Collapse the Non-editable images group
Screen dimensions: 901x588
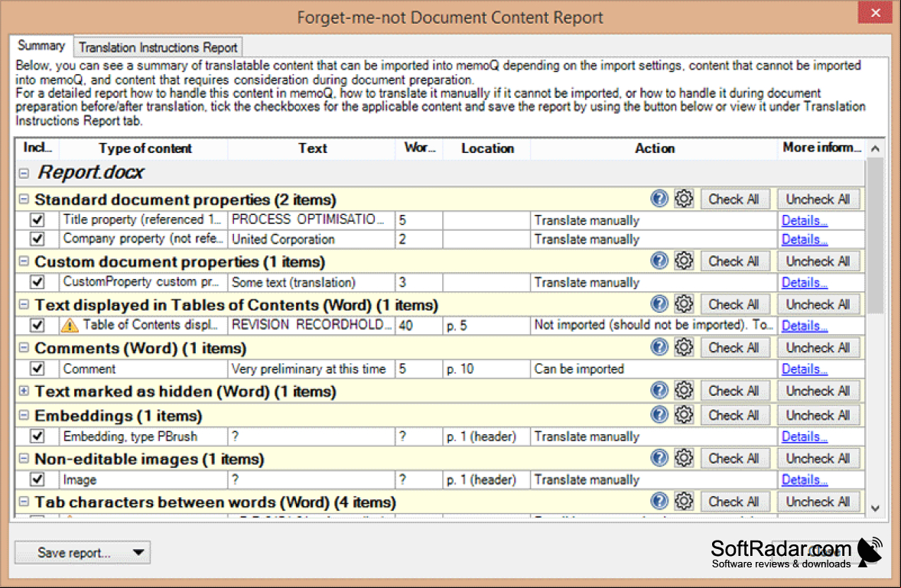point(24,458)
